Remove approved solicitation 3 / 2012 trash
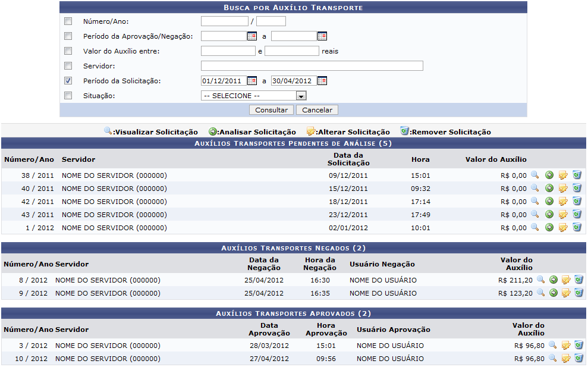The image size is (588, 367). (578, 345)
